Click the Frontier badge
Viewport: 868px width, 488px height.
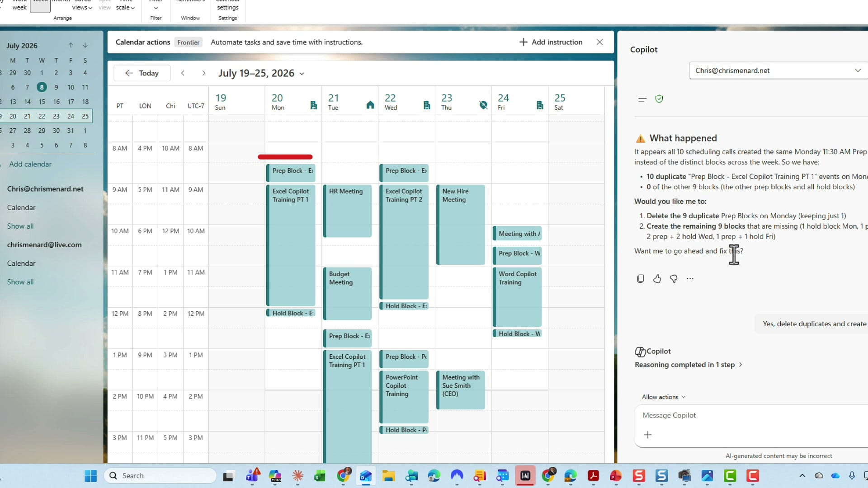(x=188, y=42)
